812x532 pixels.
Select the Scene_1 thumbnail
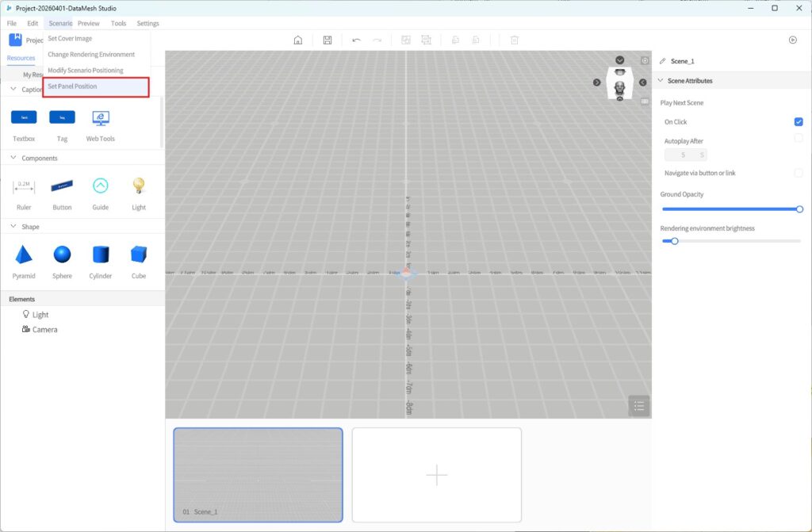tap(258, 474)
